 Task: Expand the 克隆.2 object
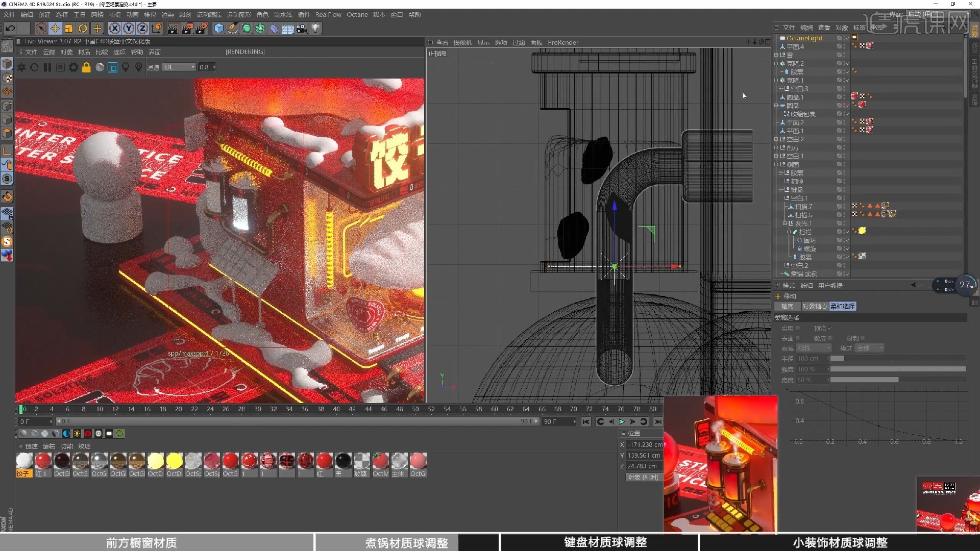(776, 64)
